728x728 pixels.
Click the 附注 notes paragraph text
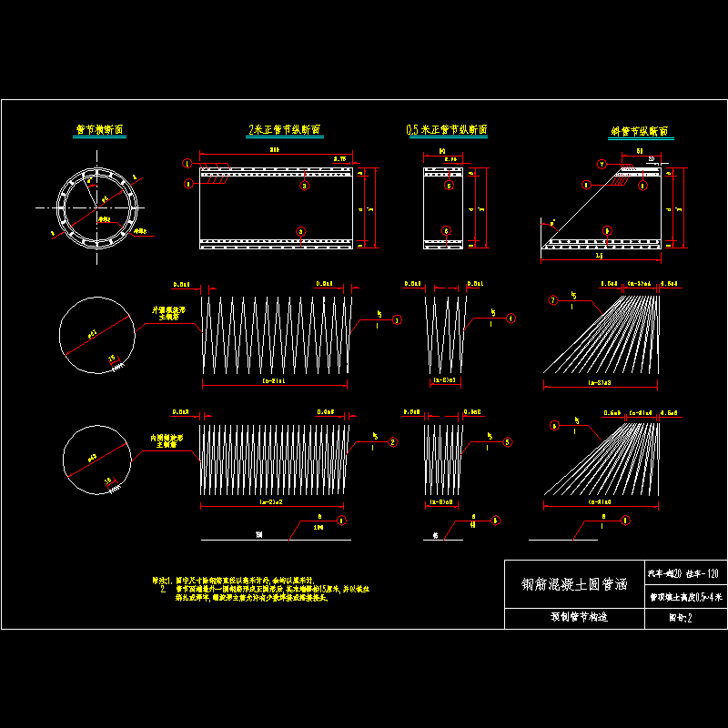[x=261, y=589]
